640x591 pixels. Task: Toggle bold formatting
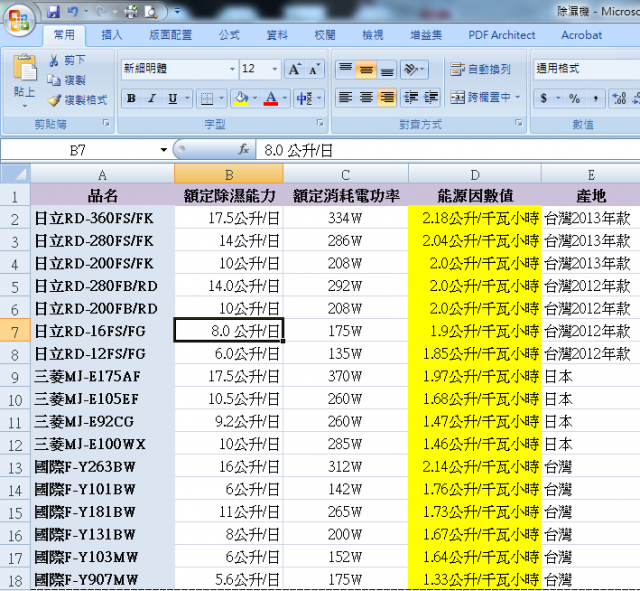[x=131, y=98]
